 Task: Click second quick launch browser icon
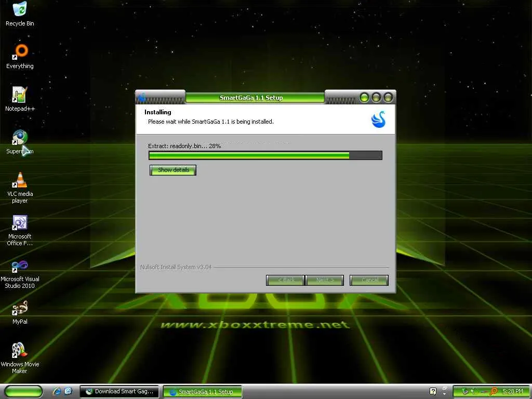tap(68, 391)
